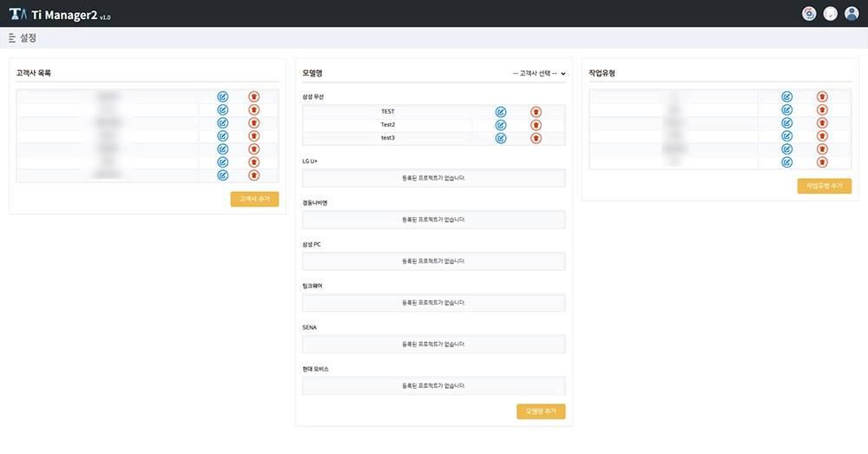This screenshot has height=454, width=868.
Task: Edit the last customer in 고객사 목록
Action: pyautogui.click(x=222, y=175)
